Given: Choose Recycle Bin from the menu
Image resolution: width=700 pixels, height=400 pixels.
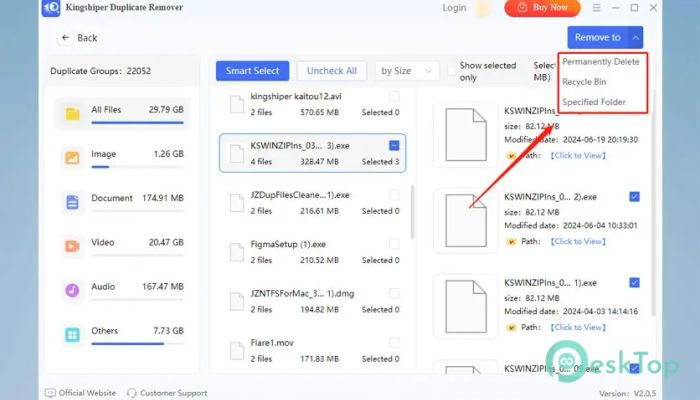Looking at the screenshot, I should pyautogui.click(x=584, y=82).
